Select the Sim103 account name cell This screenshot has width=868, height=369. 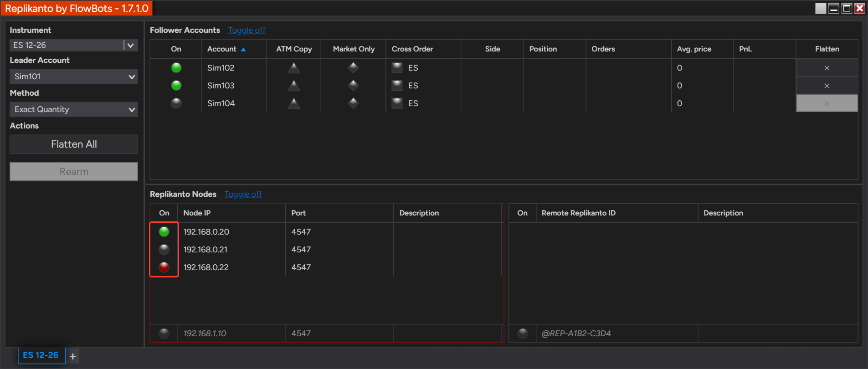click(234, 86)
